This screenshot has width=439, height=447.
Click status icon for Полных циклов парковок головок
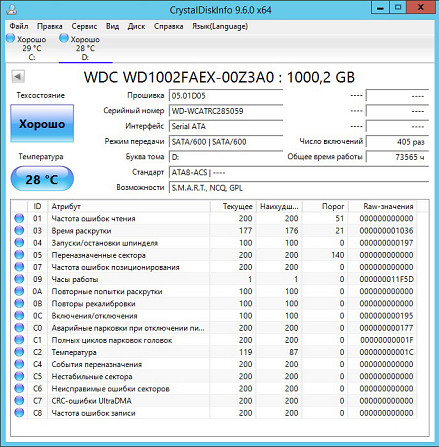(19, 340)
